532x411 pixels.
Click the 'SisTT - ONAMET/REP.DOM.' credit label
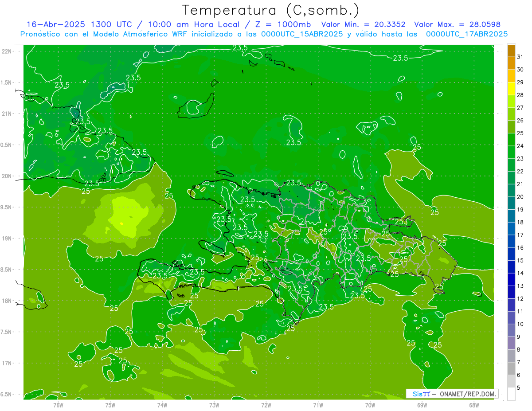tap(452, 394)
